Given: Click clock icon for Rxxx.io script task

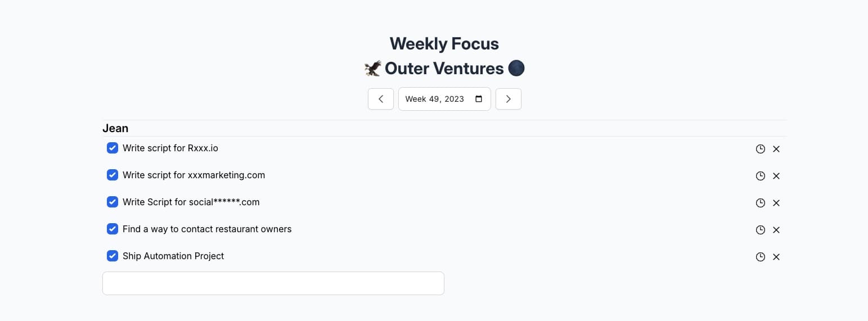Looking at the screenshot, I should tap(760, 149).
